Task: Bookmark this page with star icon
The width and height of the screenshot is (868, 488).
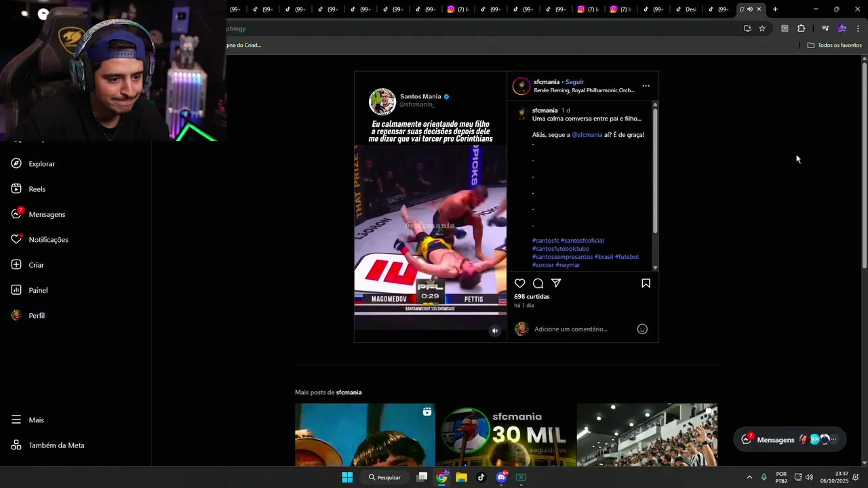Action: click(762, 28)
